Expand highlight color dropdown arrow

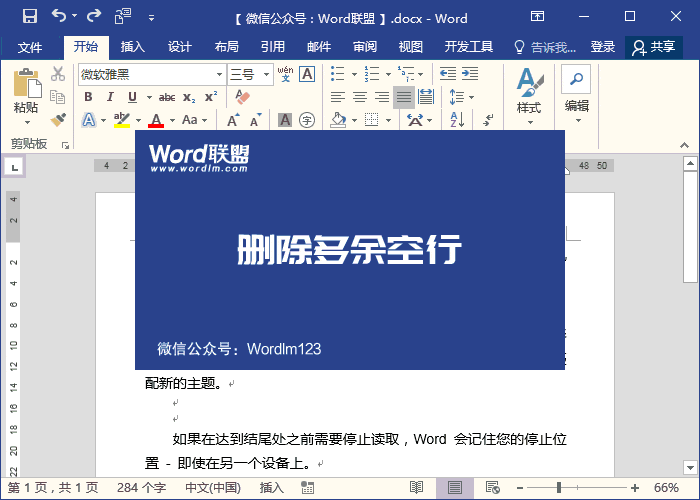(138, 121)
